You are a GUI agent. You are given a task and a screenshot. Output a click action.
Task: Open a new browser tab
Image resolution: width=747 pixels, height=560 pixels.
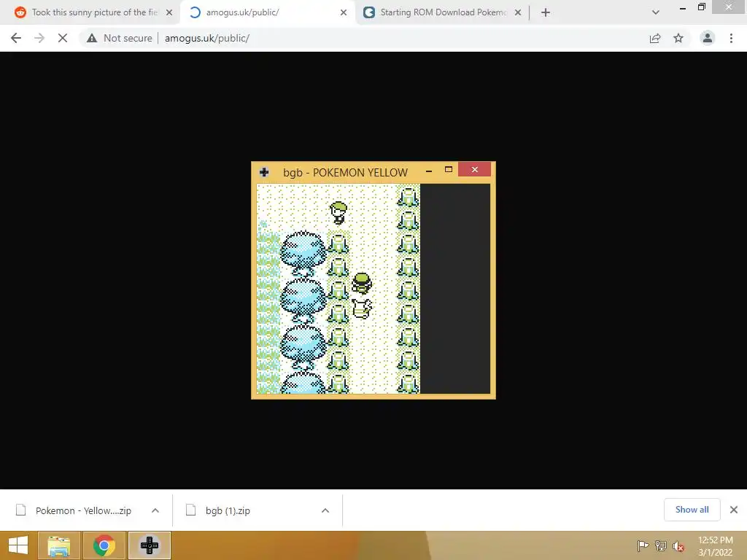click(x=546, y=13)
